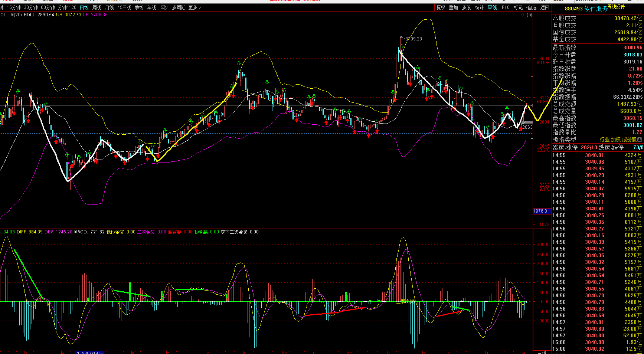Open the 多周期 multi-period view
This screenshot has width=644, height=354.
[x=179, y=7]
